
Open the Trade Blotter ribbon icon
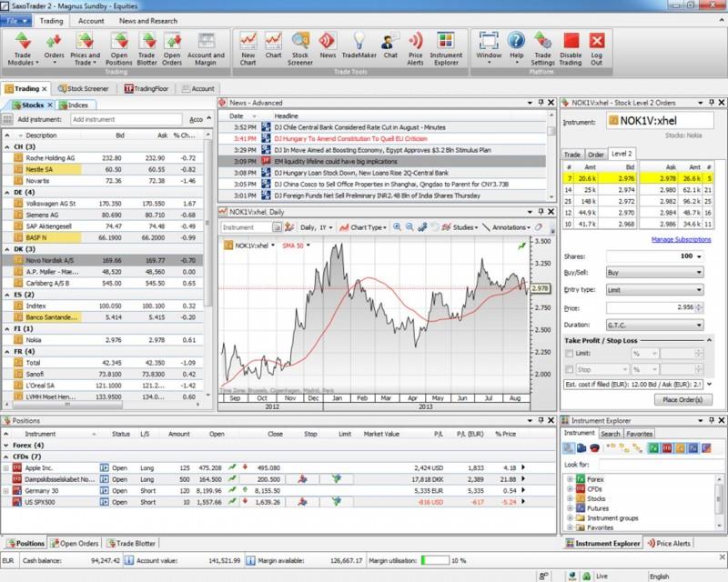(x=147, y=49)
